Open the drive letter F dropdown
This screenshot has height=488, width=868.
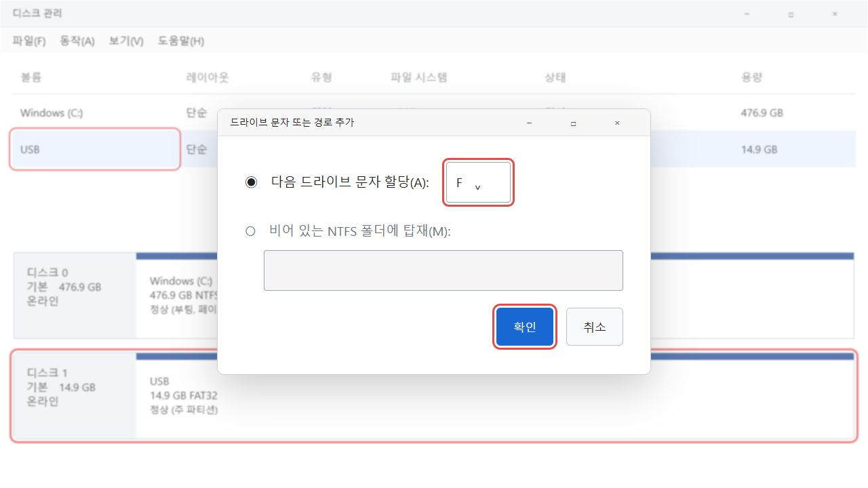pos(479,182)
